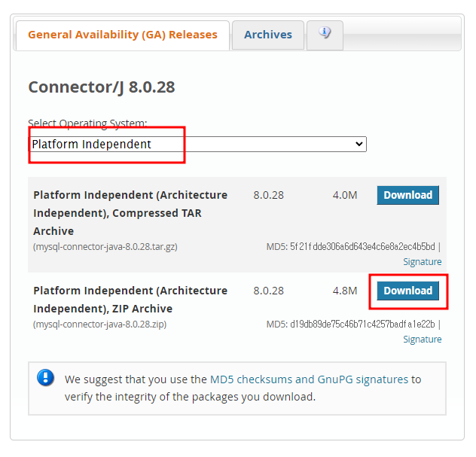
Task: Select version 8.0.28 in TAR row
Action: click(x=268, y=195)
